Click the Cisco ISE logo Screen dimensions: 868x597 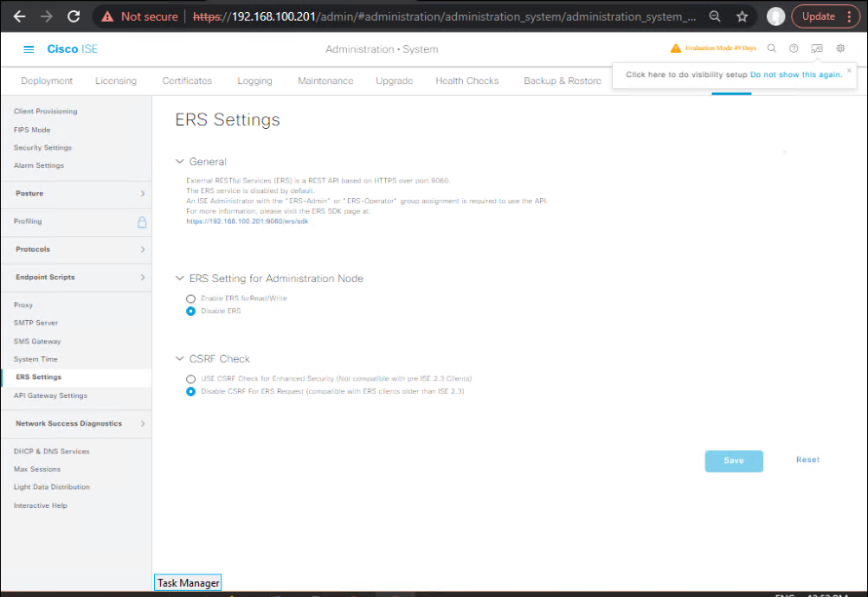click(73, 49)
